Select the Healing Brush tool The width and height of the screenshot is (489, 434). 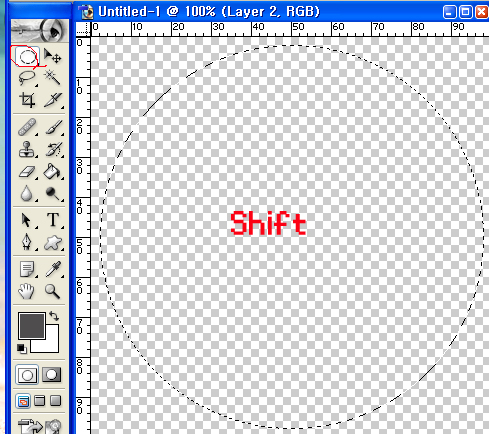click(x=27, y=127)
